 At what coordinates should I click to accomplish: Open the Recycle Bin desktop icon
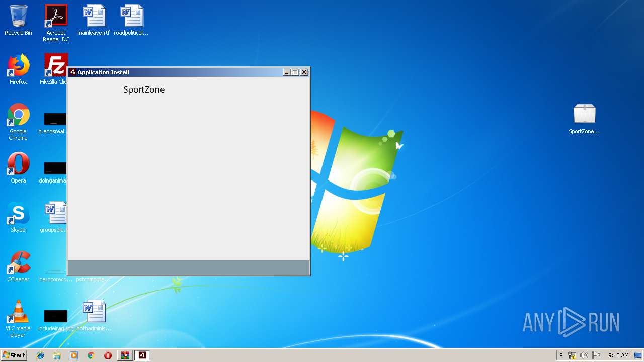click(18, 20)
